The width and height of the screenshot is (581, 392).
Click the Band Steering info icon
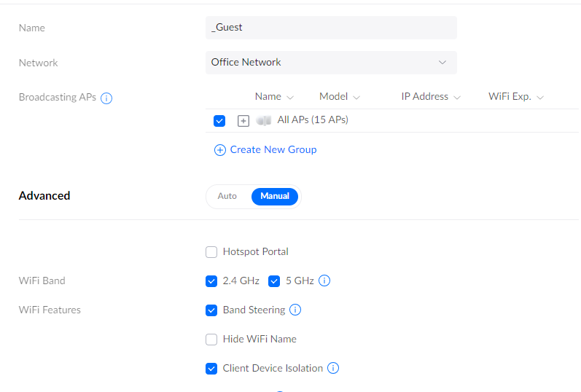pos(295,310)
